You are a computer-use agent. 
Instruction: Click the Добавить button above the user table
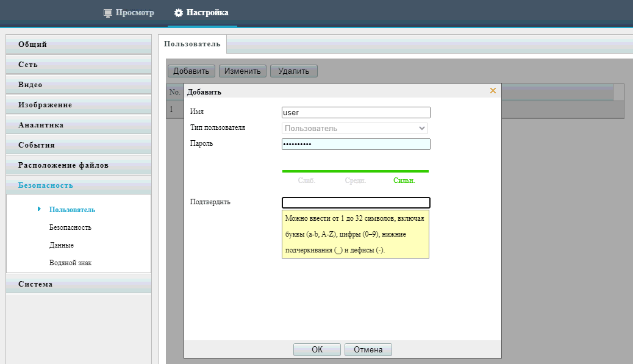[191, 71]
